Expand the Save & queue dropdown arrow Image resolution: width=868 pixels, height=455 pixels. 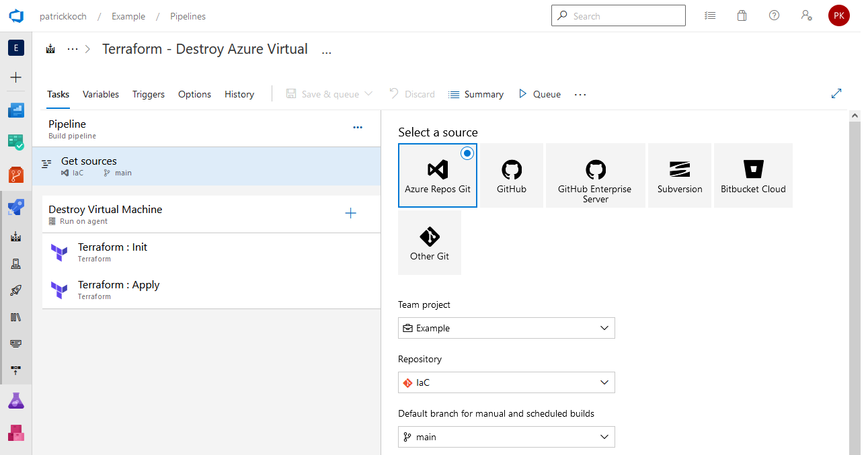pyautogui.click(x=368, y=94)
